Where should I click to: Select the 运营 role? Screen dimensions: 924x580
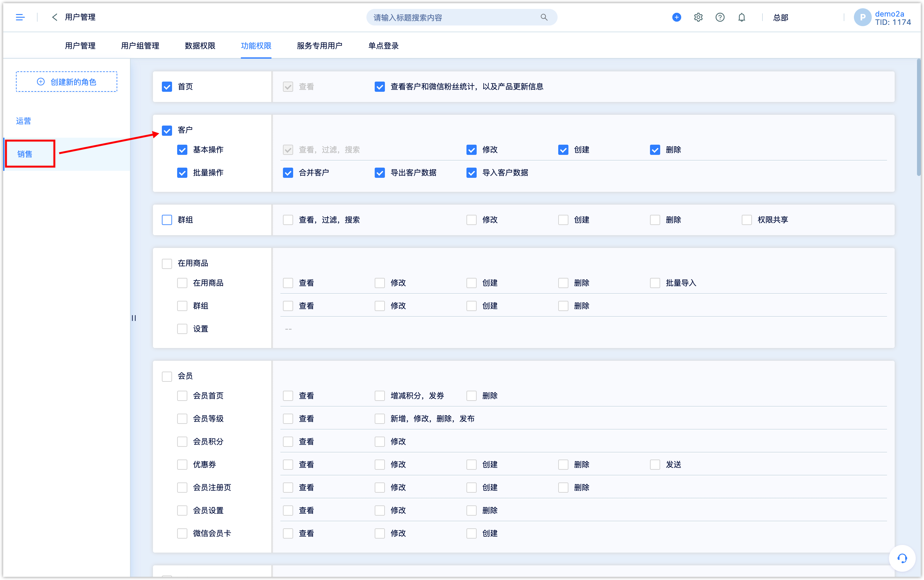[23, 121]
